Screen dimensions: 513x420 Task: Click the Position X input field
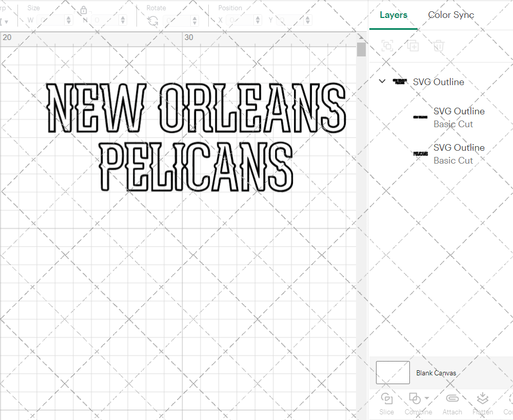tap(240, 21)
